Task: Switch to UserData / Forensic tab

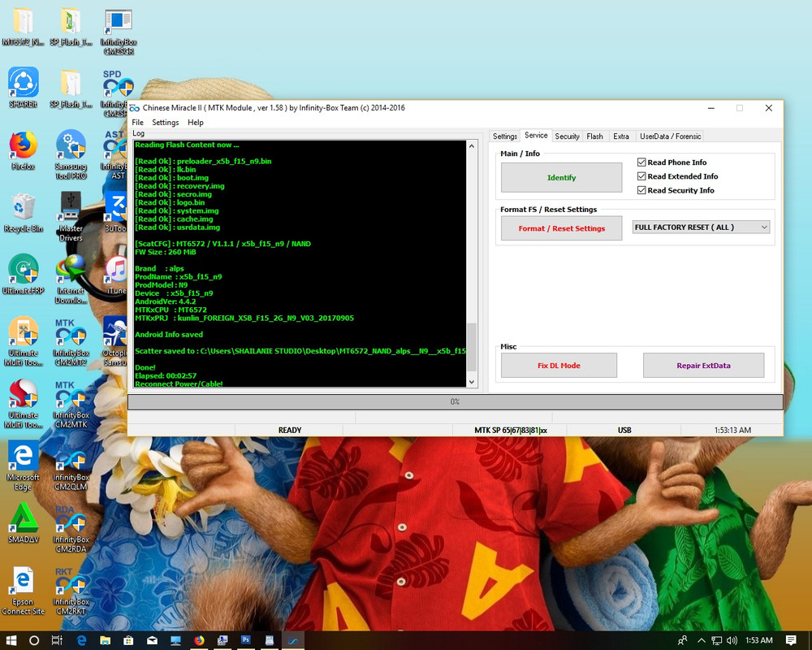Action: (670, 136)
